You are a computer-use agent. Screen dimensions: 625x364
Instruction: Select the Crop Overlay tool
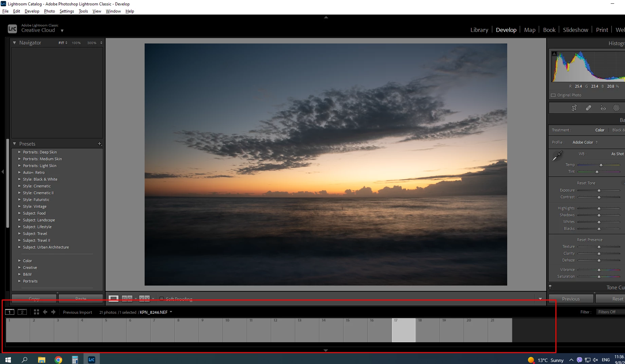pos(574,108)
